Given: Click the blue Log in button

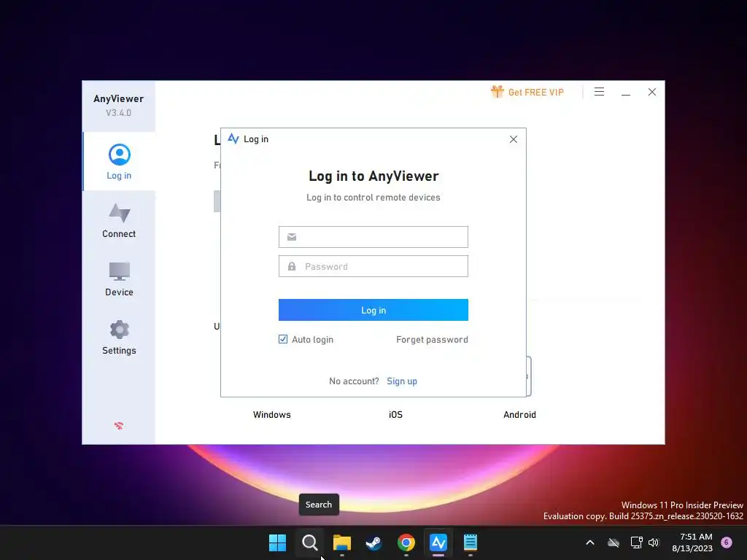Looking at the screenshot, I should [x=373, y=310].
